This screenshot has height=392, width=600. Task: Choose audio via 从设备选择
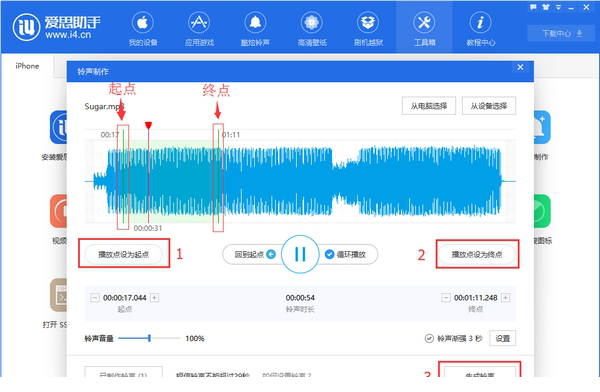pyautogui.click(x=489, y=106)
